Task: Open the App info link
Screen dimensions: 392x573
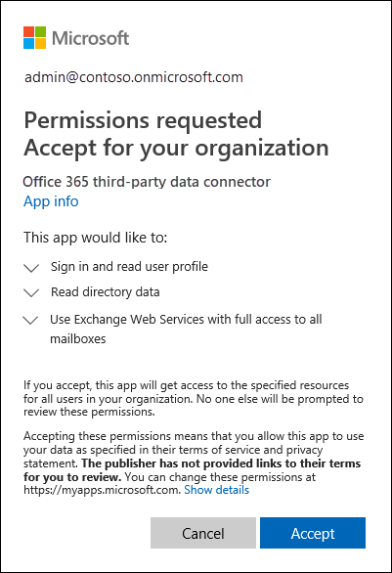Action: click(51, 201)
